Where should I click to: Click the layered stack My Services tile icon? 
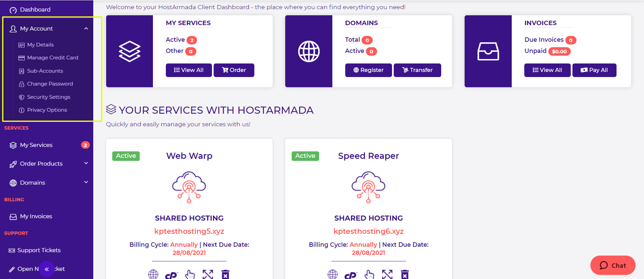click(x=130, y=51)
